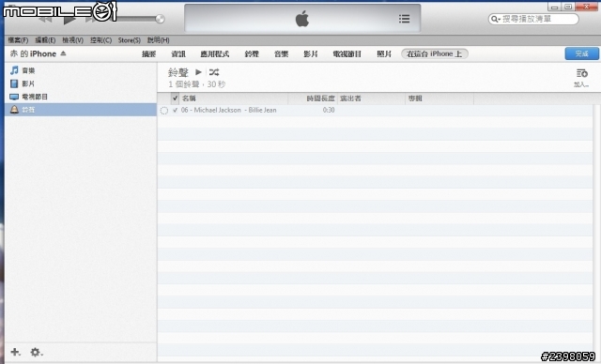Click the search field for playlists
The height and width of the screenshot is (364, 601).
(533, 19)
